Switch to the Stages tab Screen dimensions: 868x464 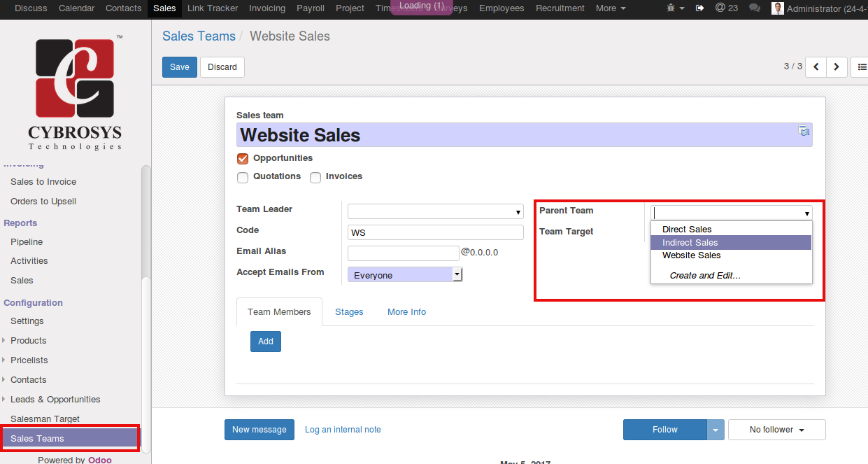point(349,312)
